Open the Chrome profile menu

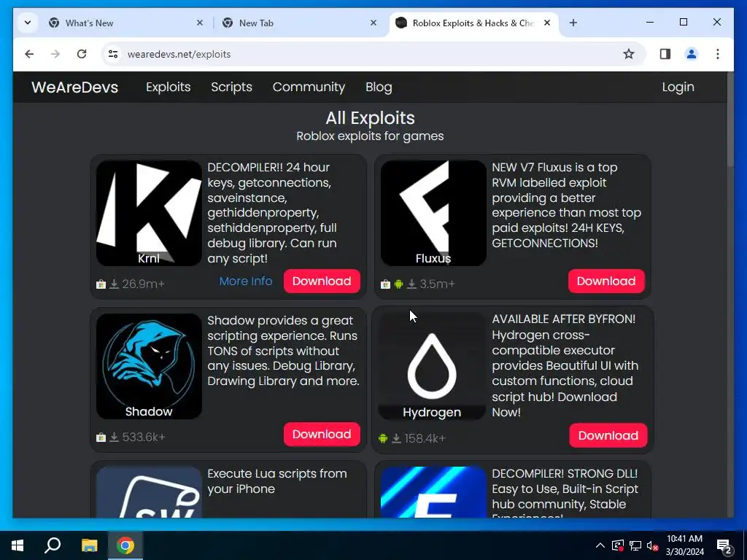coord(692,54)
